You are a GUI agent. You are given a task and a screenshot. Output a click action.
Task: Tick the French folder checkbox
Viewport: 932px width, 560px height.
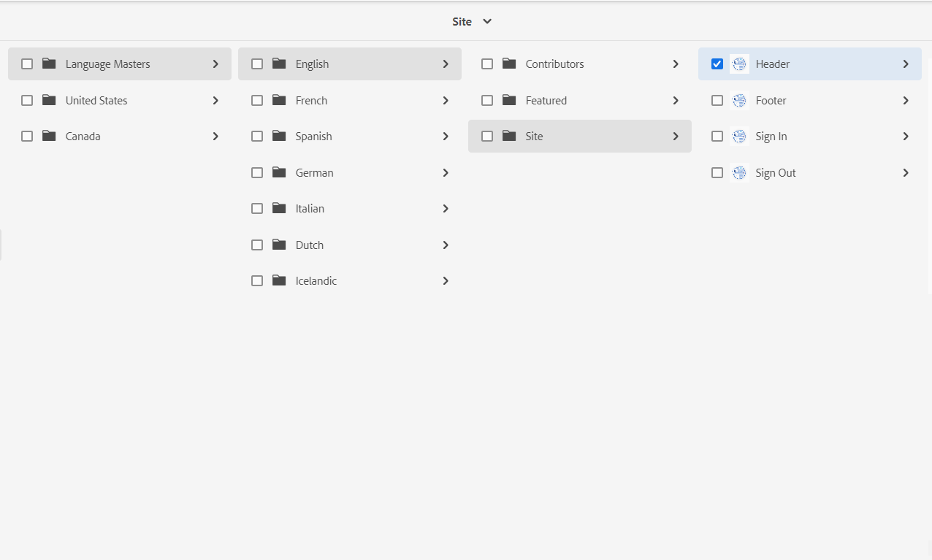tap(257, 101)
